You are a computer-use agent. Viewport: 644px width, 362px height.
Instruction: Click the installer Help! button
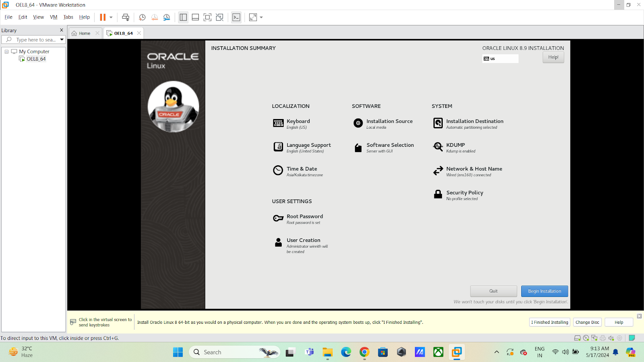[x=553, y=58]
